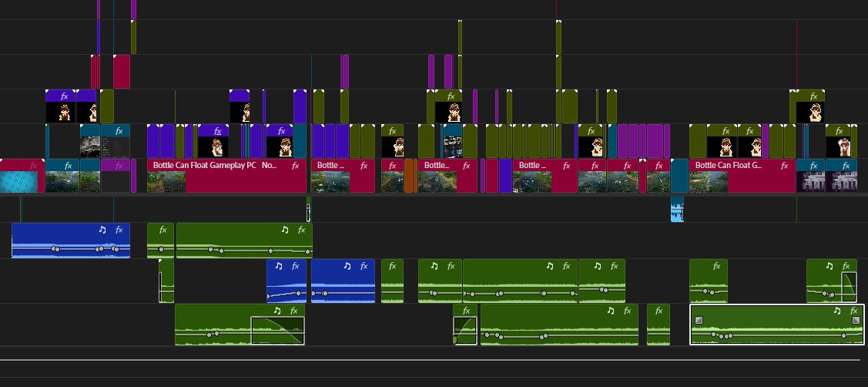Click fx badge on Bottle Can Float G... clip
Viewport: 868px width, 387px height.
coord(784,165)
